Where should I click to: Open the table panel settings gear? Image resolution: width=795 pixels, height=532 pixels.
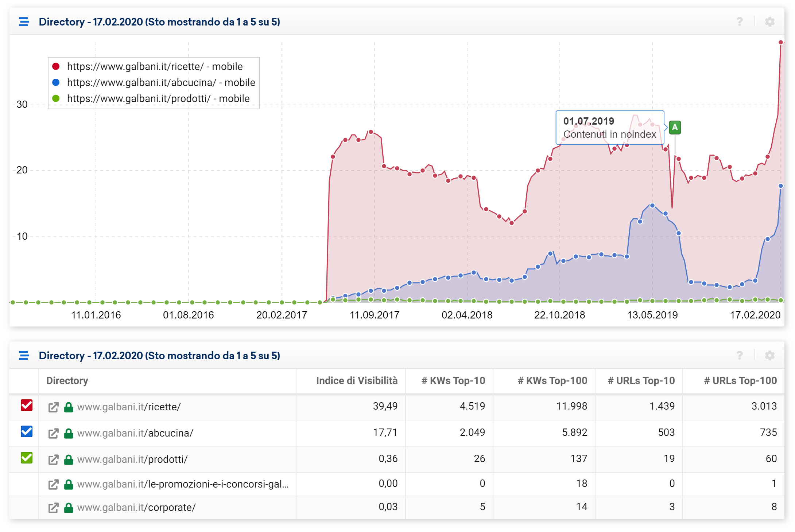[769, 355]
